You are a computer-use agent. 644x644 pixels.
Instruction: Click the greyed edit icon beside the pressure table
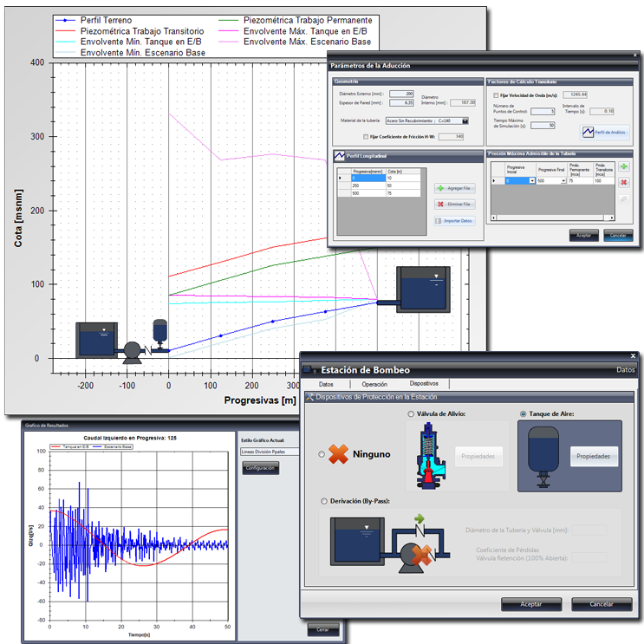623,199
